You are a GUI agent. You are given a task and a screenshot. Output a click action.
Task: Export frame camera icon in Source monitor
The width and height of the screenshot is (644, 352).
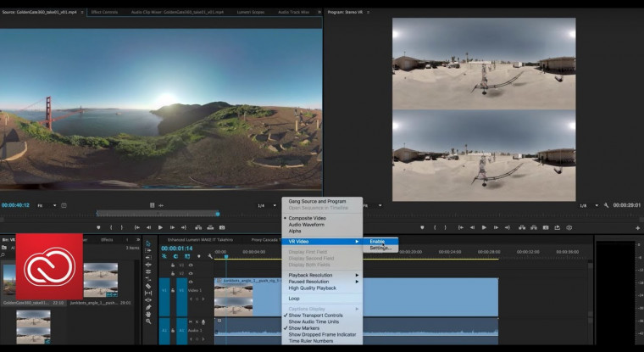[x=222, y=227]
